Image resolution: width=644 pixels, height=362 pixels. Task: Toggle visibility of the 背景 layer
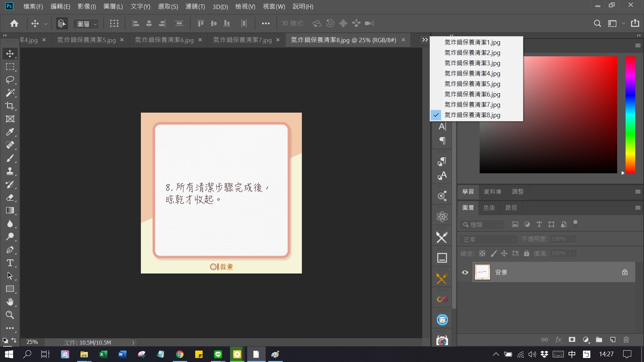point(465,273)
